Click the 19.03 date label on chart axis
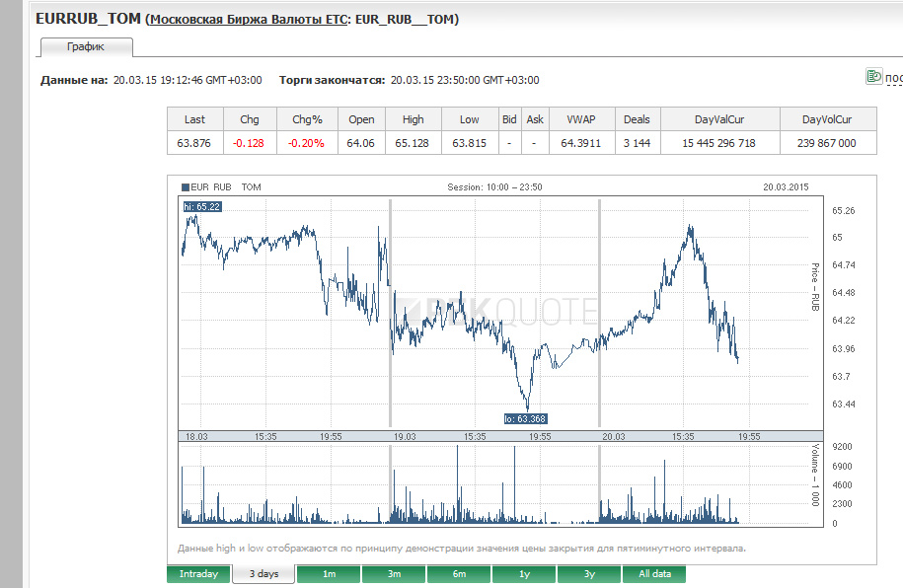The width and height of the screenshot is (903, 588). (404, 435)
